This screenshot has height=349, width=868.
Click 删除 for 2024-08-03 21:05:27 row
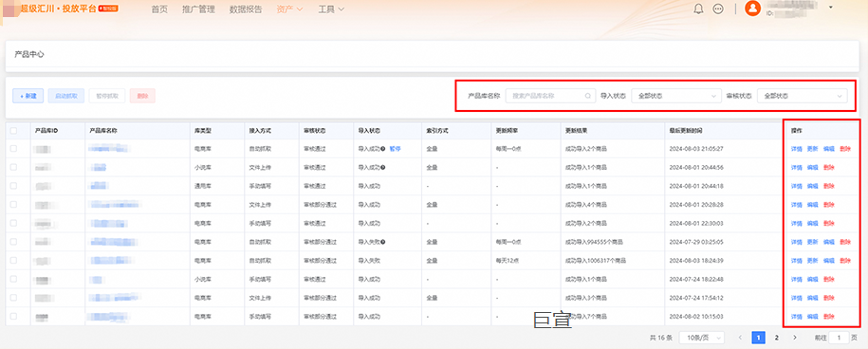845,149
